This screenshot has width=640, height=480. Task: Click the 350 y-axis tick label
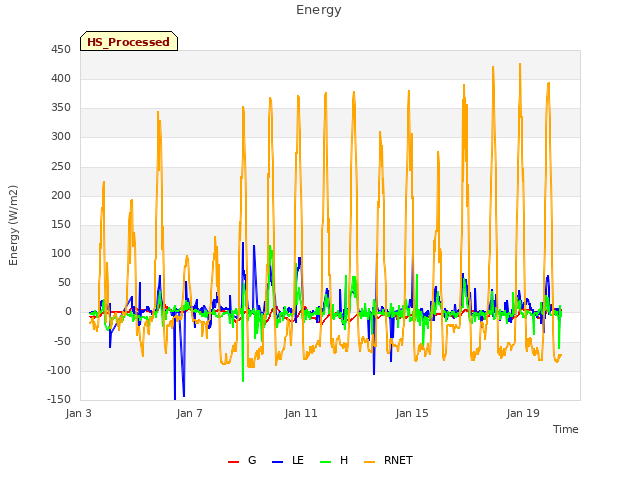[61, 108]
